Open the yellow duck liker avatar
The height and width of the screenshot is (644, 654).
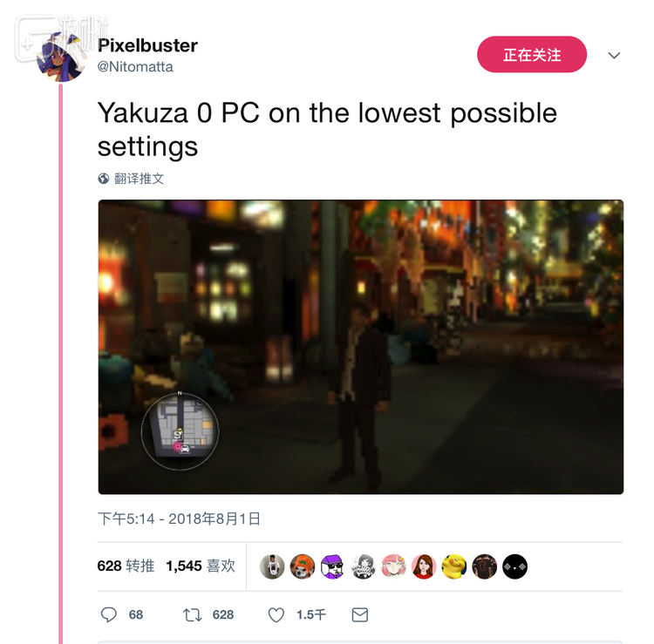(x=454, y=566)
